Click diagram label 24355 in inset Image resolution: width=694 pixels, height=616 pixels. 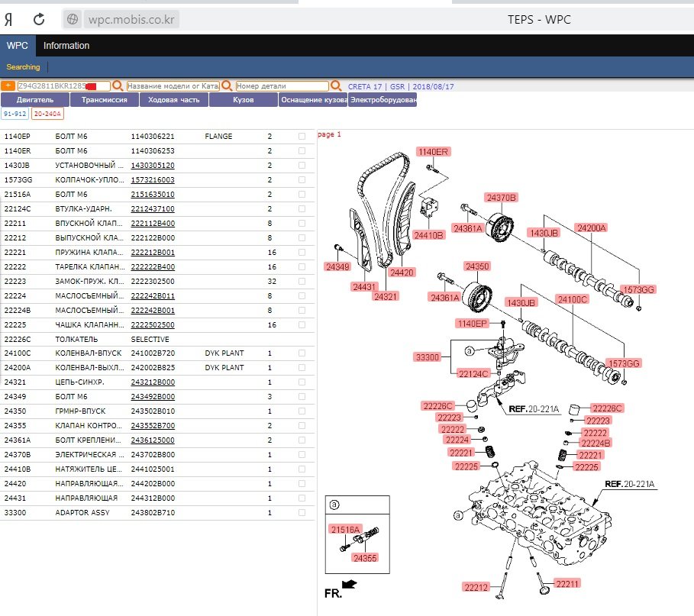click(x=365, y=558)
